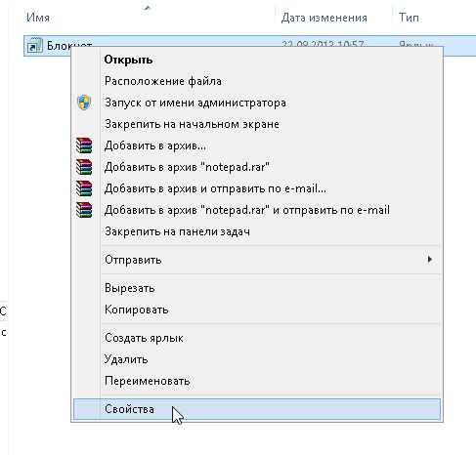The height and width of the screenshot is (455, 476).
Task: Sort by the Имя column header
Action: coord(38,18)
